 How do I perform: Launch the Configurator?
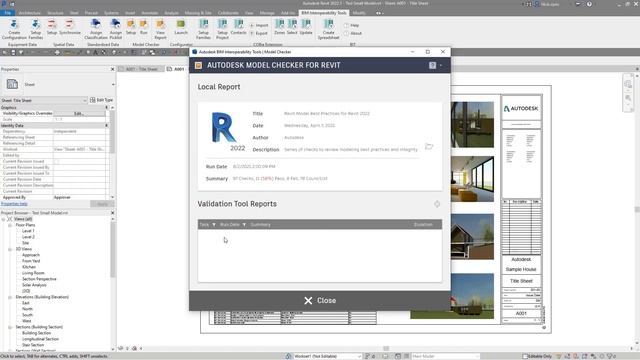pyautogui.click(x=181, y=27)
